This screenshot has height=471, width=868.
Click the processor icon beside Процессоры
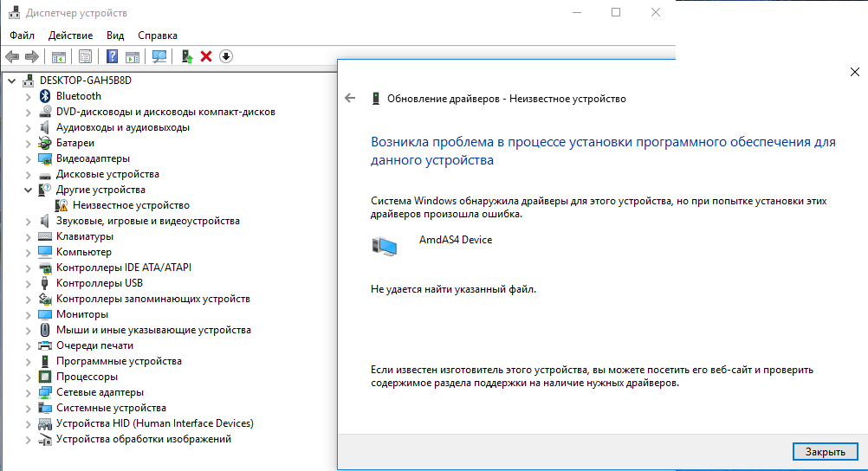coord(45,377)
